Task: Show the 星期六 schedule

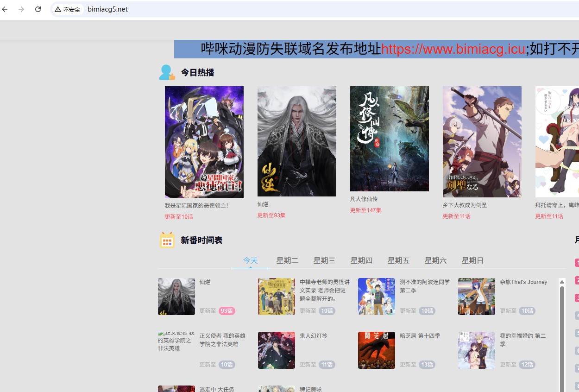Action: (436, 260)
